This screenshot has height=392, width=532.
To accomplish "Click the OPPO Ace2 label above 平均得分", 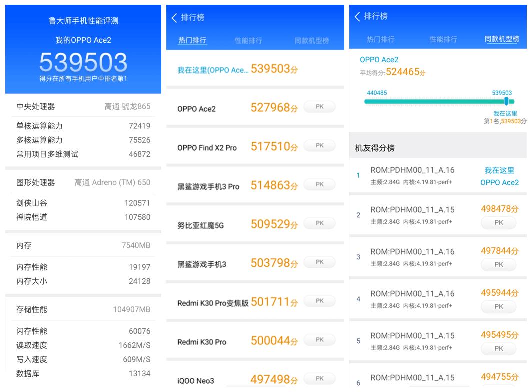I will 379,59.
